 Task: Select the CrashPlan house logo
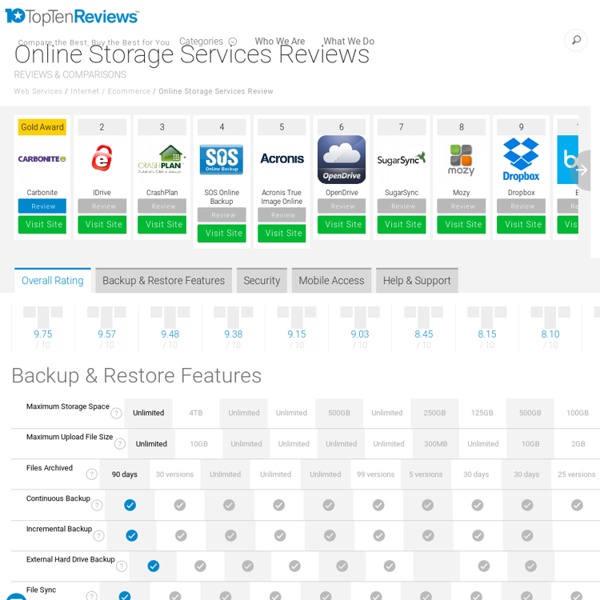[162, 159]
